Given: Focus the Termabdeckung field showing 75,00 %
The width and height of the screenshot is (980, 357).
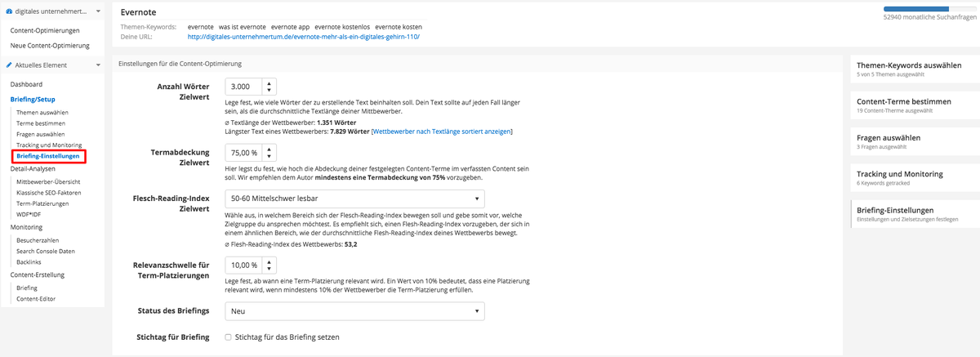Looking at the screenshot, I should tap(243, 153).
